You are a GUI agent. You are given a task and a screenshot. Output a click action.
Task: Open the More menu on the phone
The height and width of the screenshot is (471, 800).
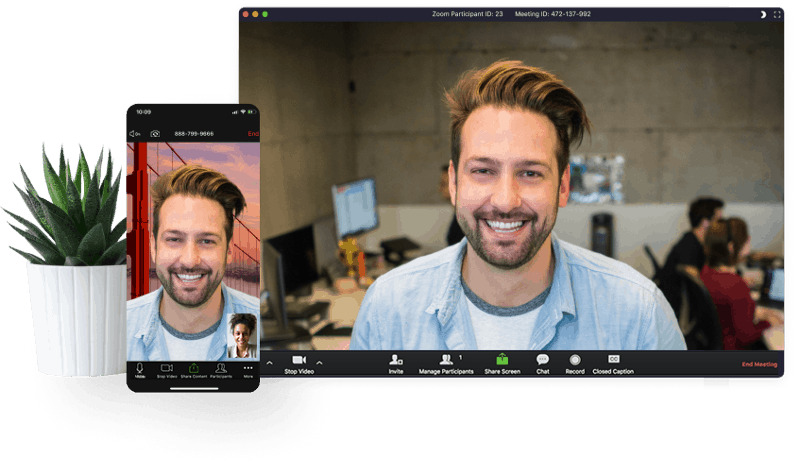pos(248,369)
